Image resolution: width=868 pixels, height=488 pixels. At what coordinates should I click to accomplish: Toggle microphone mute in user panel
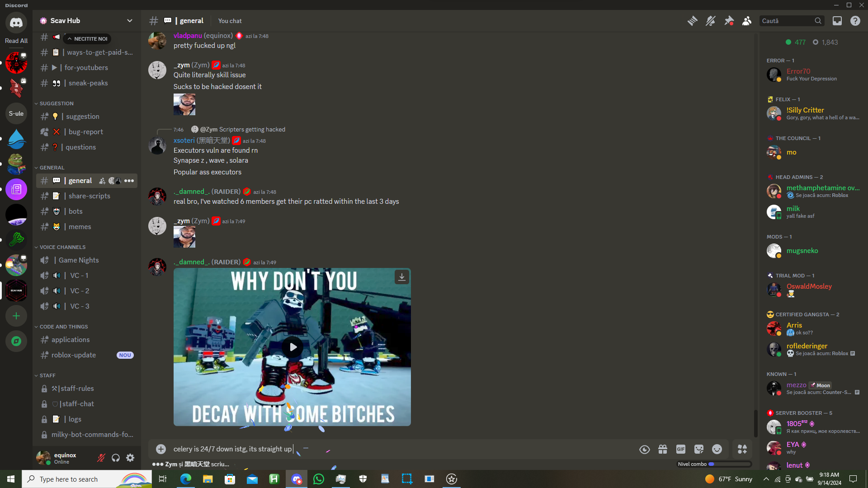[x=101, y=458]
